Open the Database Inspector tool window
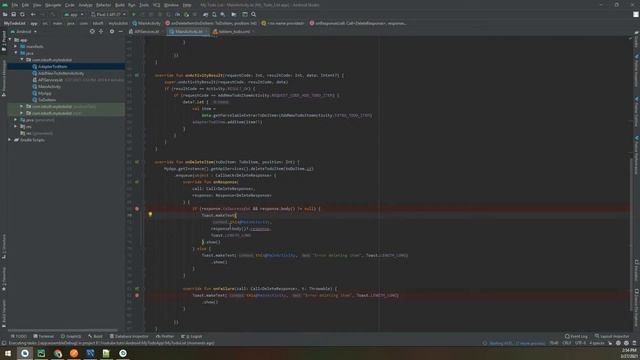 [x=129, y=336]
